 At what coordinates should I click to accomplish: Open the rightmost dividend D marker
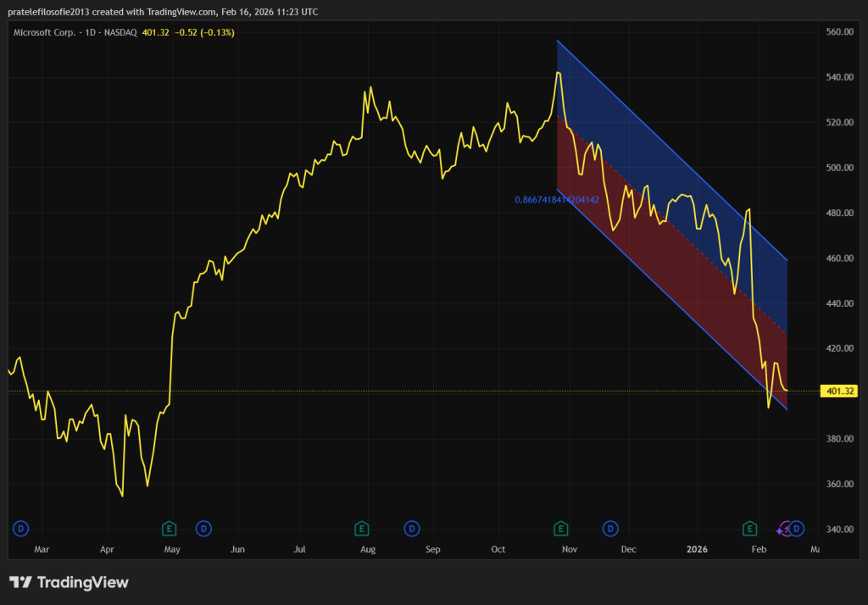coord(797,529)
